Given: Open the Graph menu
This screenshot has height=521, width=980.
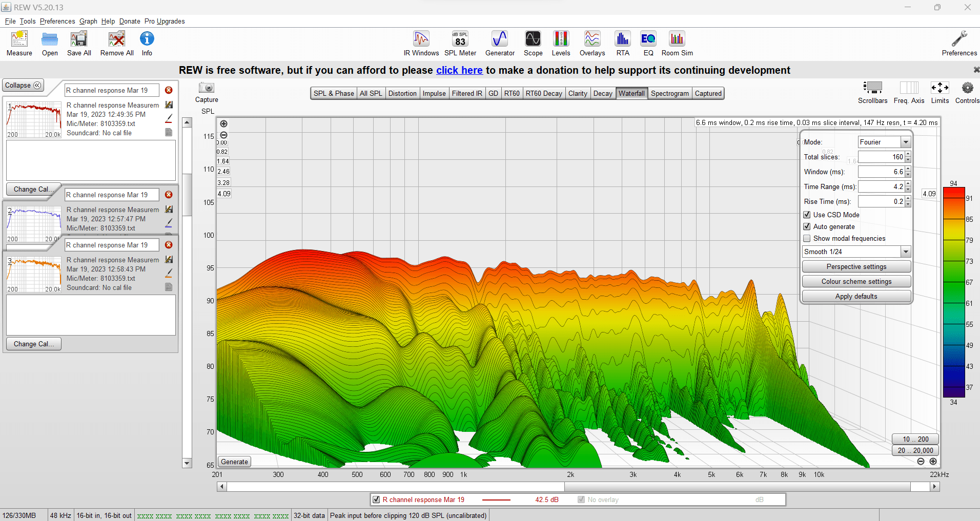Looking at the screenshot, I should point(88,21).
